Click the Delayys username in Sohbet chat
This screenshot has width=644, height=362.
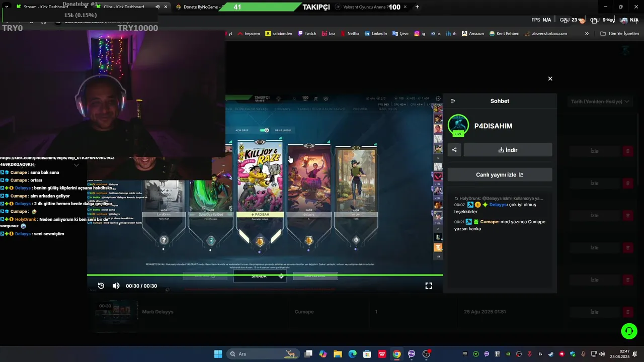[498, 205]
